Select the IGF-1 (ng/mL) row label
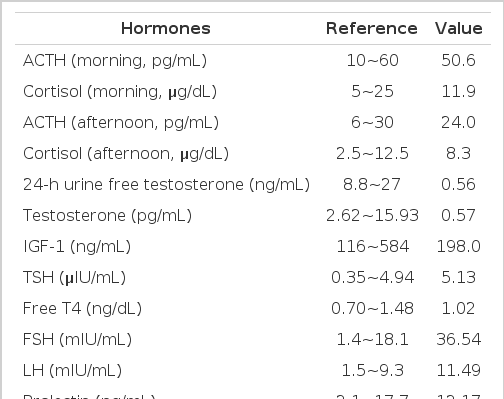 [x=77, y=247]
